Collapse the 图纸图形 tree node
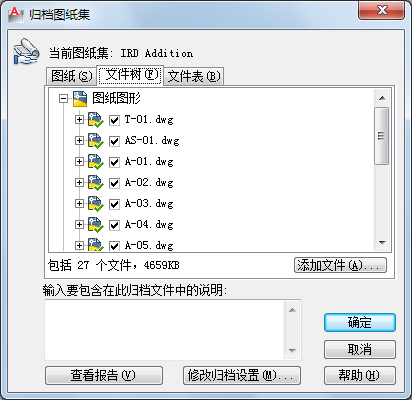412x400 pixels. 63,99
